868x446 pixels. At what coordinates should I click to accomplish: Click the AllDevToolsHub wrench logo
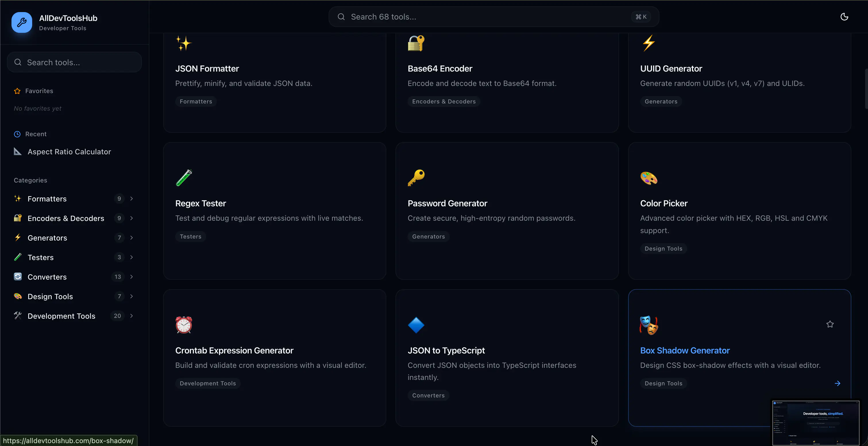click(x=21, y=22)
